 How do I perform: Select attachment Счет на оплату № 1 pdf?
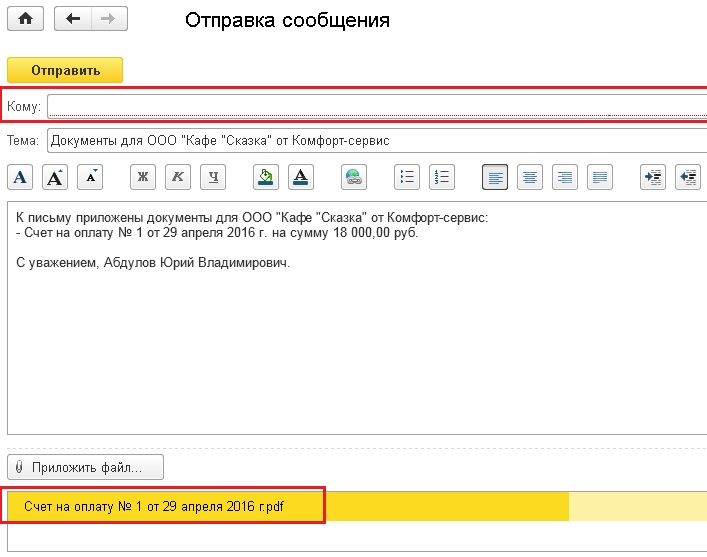point(153,506)
